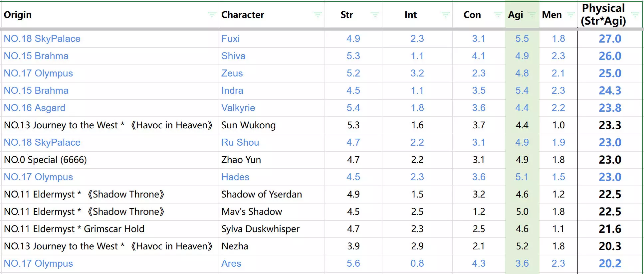Click the Shiva character link
The height and width of the screenshot is (274, 644).
pos(233,56)
